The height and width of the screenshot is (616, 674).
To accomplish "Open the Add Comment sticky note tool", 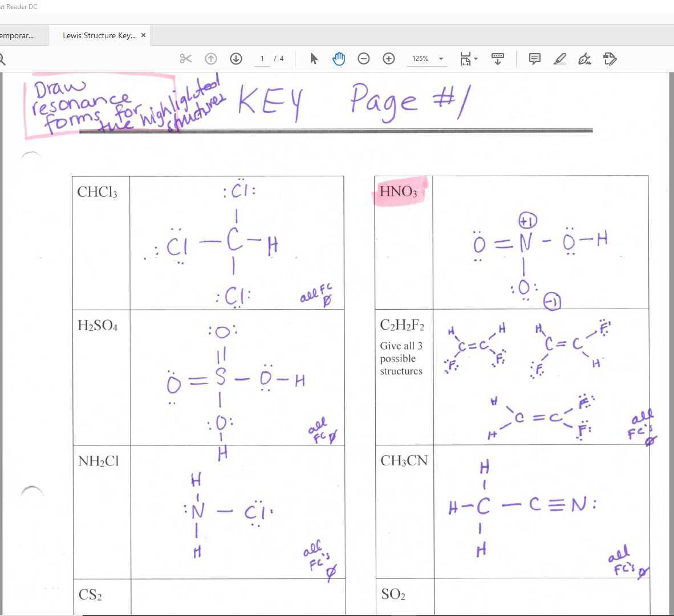I will [534, 58].
